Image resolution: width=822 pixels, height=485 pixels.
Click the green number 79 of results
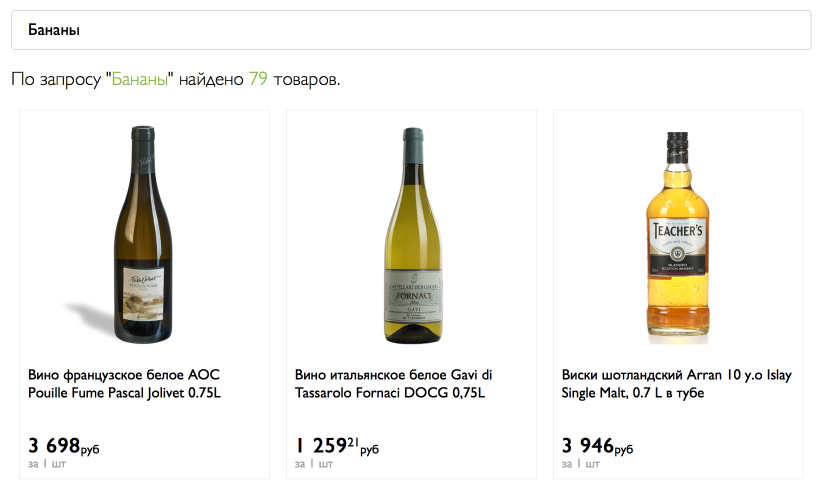point(258,79)
